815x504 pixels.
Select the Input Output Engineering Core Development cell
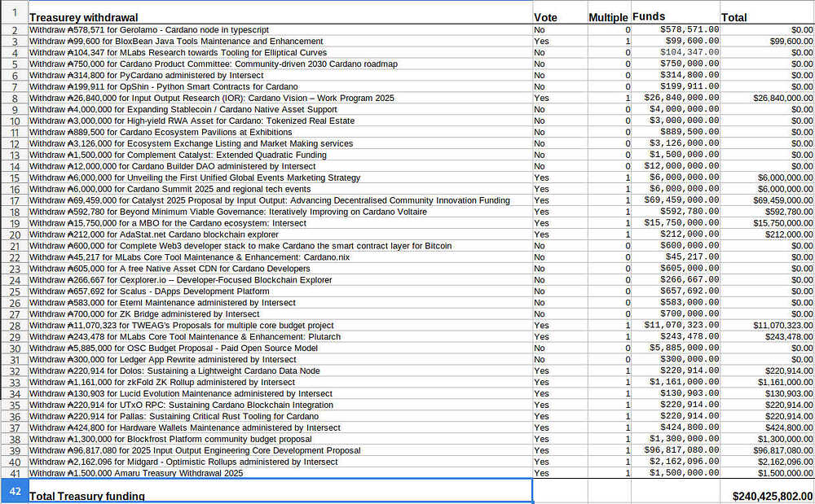280,450
